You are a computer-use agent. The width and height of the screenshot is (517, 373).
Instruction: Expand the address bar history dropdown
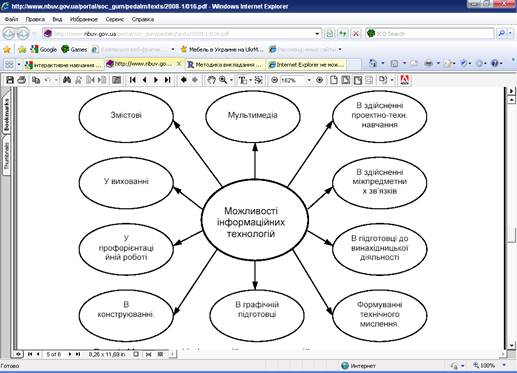pyautogui.click(x=317, y=34)
